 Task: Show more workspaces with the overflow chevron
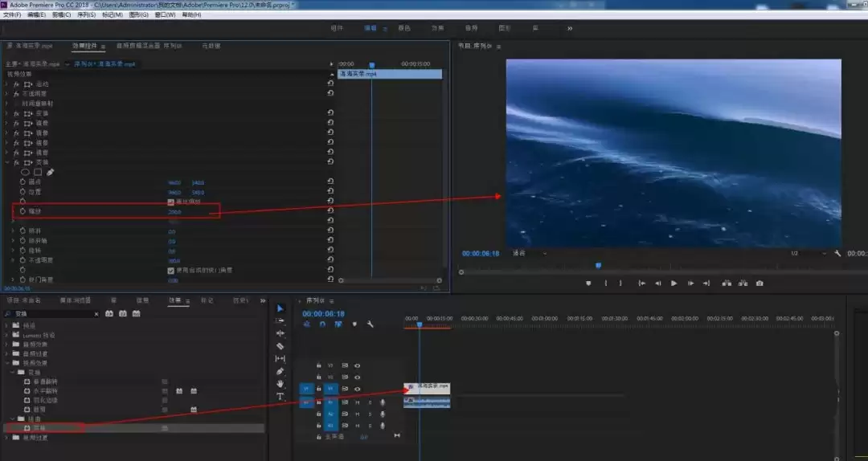click(x=570, y=28)
